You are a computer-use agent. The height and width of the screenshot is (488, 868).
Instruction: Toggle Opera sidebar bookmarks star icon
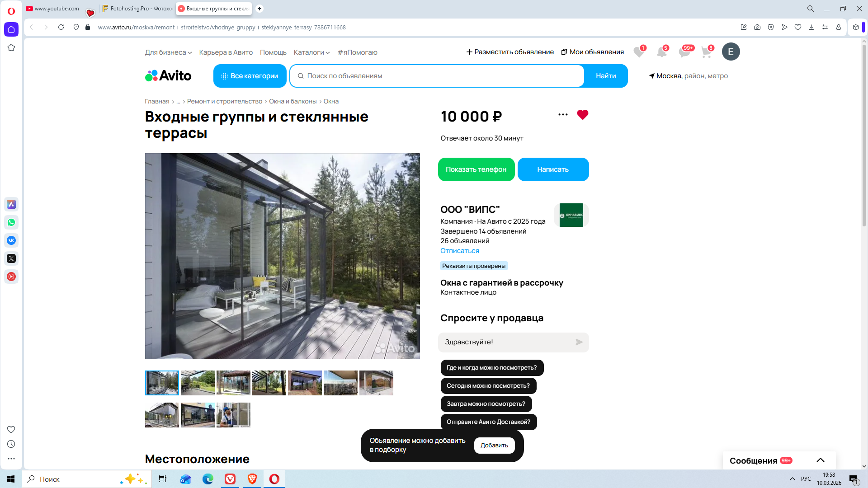[11, 47]
